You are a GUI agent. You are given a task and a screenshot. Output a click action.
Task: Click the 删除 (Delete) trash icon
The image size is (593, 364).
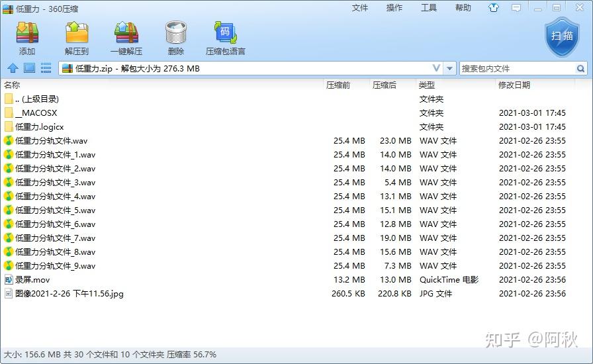[176, 38]
